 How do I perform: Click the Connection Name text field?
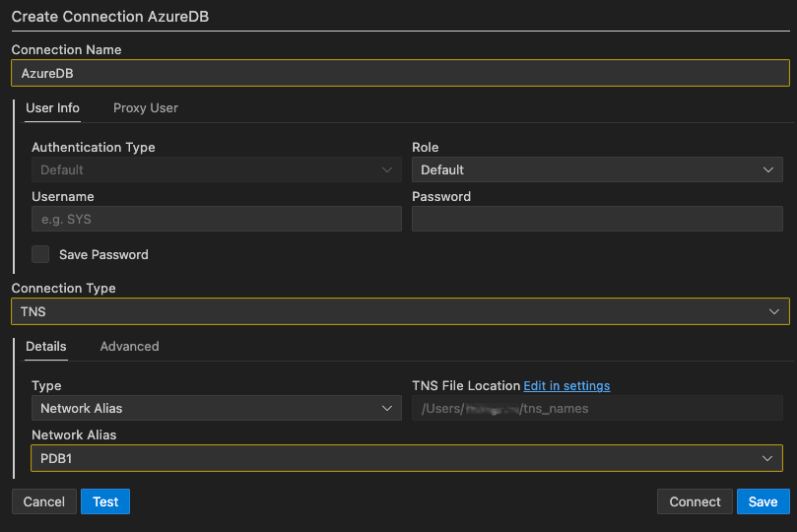point(399,73)
